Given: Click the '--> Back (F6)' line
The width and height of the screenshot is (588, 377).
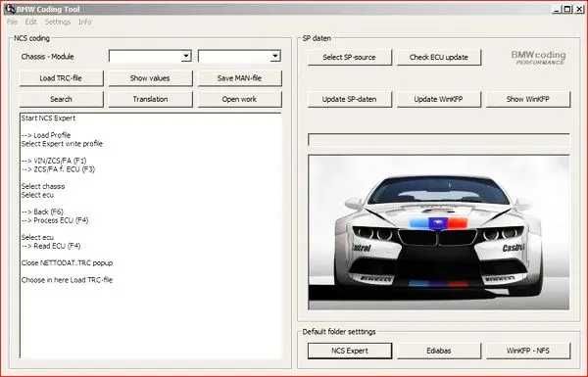Looking at the screenshot, I should [42, 212].
